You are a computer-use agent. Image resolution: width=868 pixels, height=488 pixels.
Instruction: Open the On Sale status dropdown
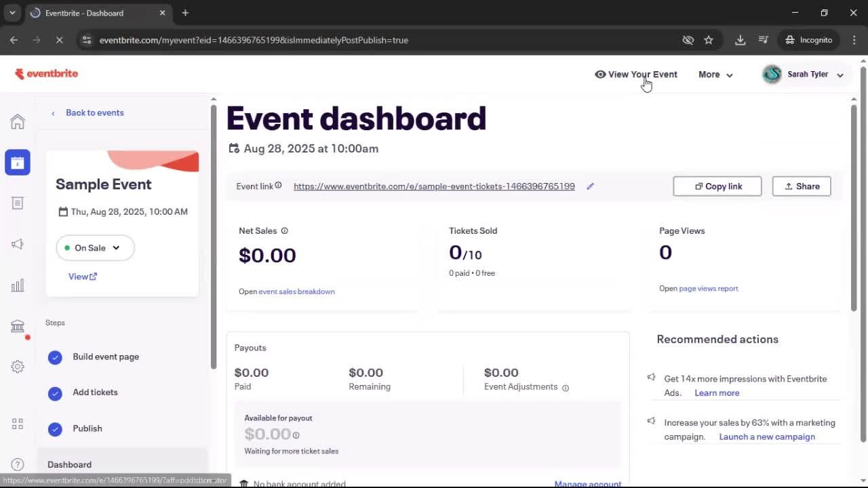click(95, 248)
